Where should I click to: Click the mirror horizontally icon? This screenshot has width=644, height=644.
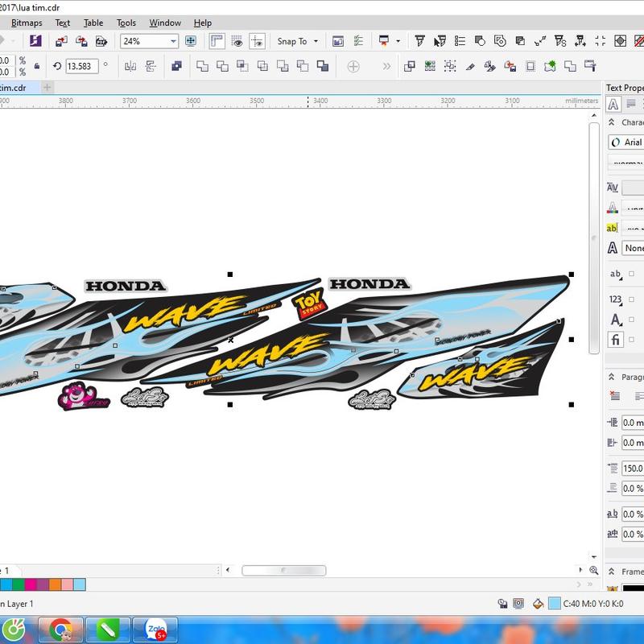point(130,66)
